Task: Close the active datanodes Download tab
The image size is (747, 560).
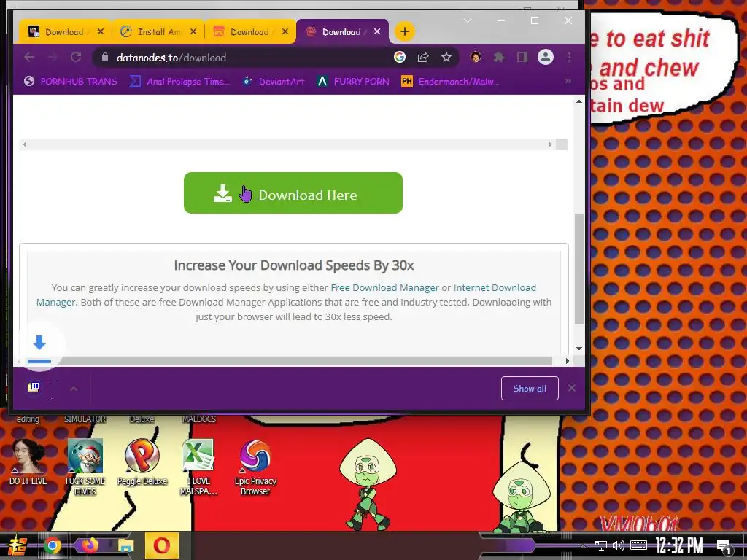Action: 377,32
